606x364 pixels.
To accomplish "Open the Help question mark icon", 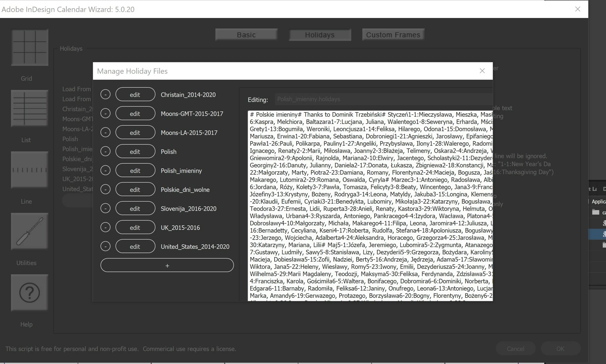I will pos(29,293).
